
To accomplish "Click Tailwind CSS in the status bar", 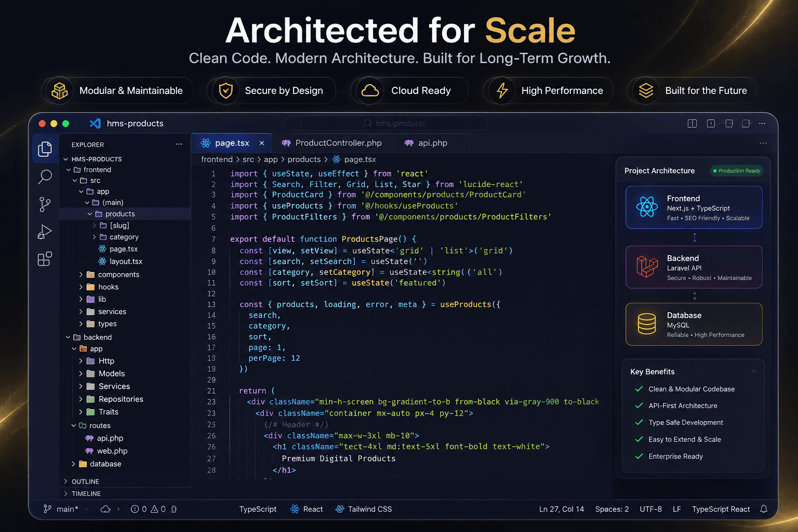I will [x=364, y=509].
